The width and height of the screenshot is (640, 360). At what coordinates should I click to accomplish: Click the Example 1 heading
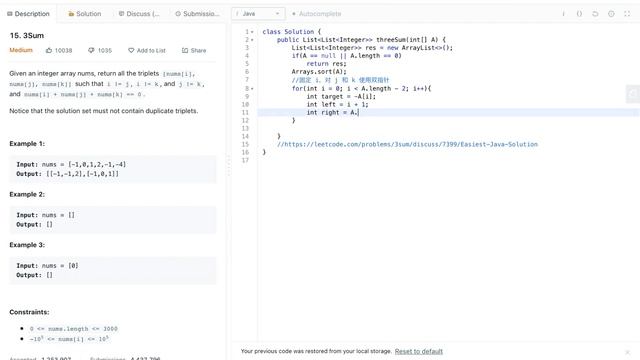[x=27, y=144]
